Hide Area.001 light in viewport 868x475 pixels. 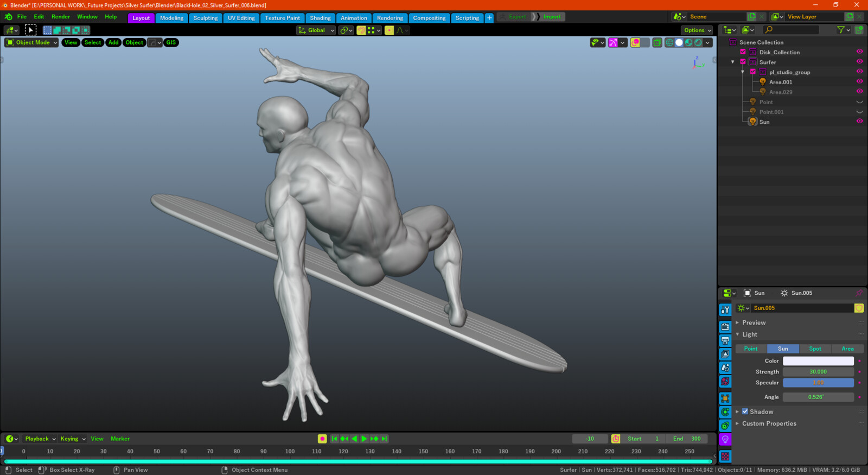859,82
